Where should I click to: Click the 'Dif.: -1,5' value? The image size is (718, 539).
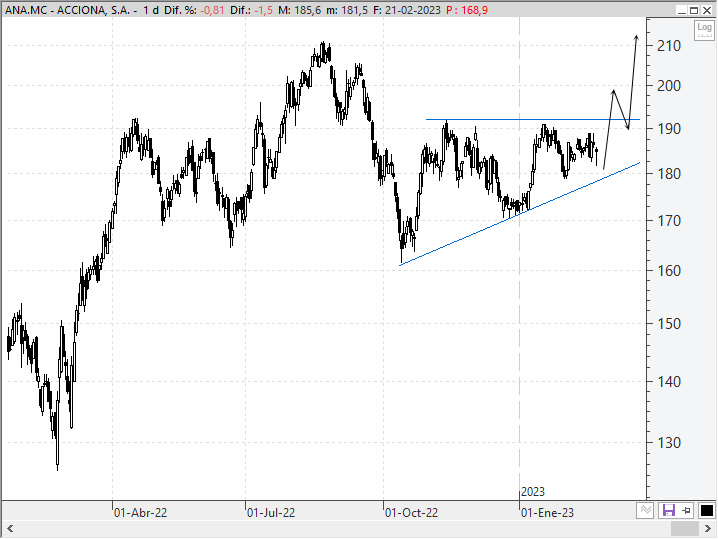251,10
